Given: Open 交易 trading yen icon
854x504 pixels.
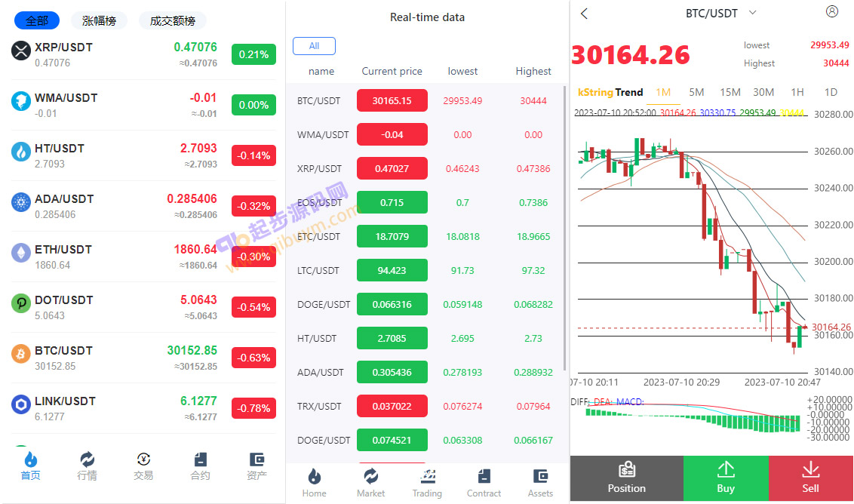Looking at the screenshot, I should [143, 459].
